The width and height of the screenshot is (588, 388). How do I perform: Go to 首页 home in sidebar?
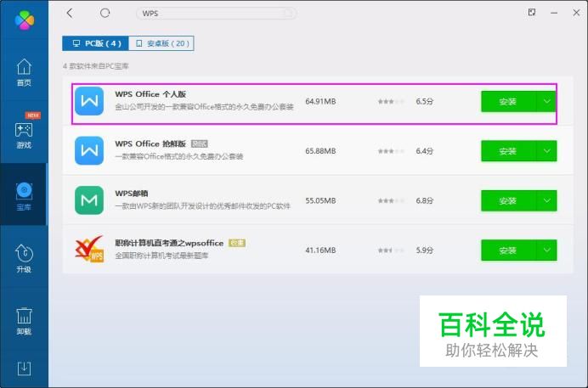(x=24, y=73)
